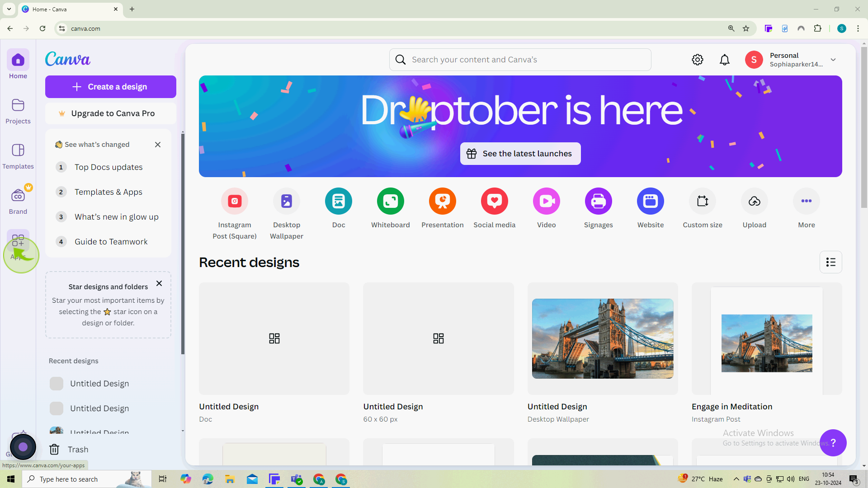Open Social media design options
Viewport: 868px width, 488px height.
click(x=495, y=208)
